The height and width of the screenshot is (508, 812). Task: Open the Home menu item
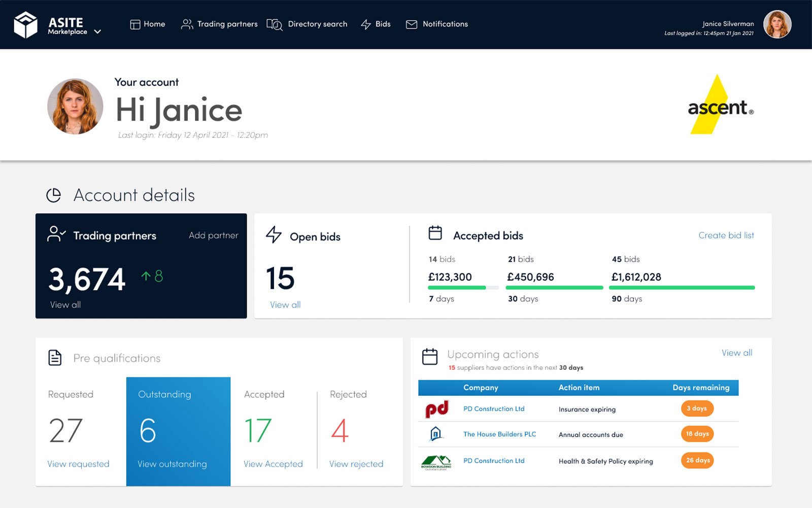(148, 24)
